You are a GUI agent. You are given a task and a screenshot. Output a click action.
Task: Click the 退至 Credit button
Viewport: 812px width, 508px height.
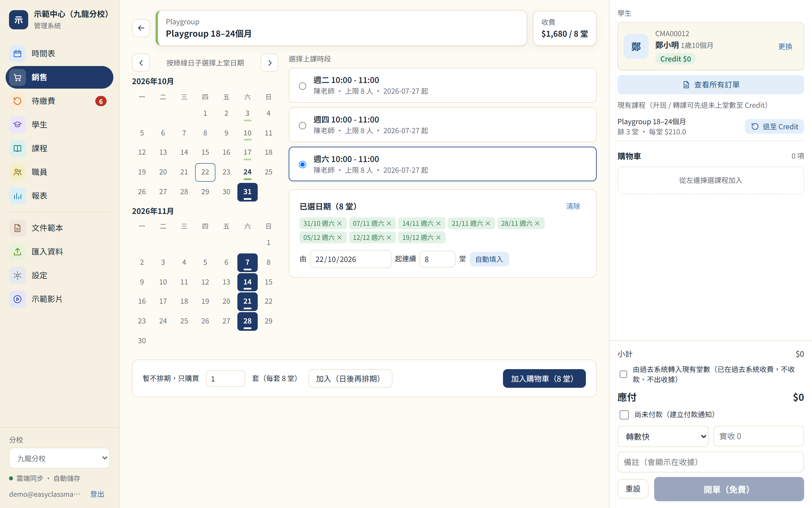coord(774,126)
